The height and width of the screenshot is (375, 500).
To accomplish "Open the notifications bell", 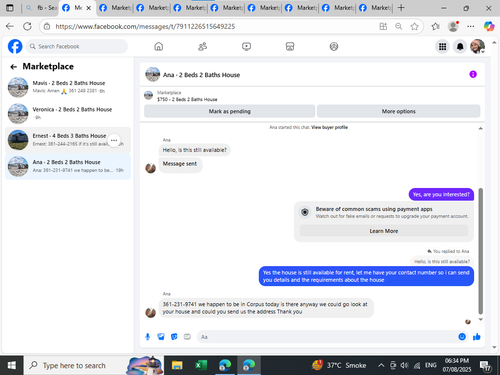I will [x=460, y=47].
